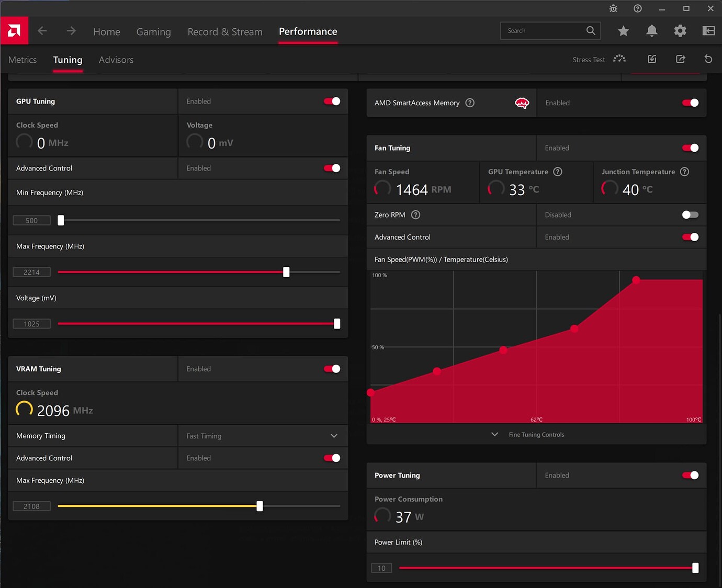Expand Fine Tuning Controls chevron
Image resolution: width=722 pixels, height=588 pixels.
pos(494,434)
